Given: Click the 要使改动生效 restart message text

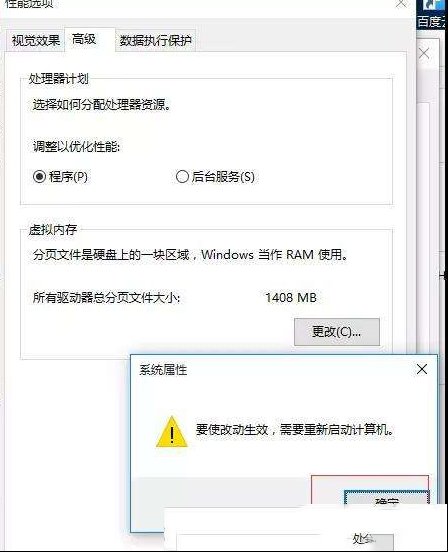Looking at the screenshot, I should (x=295, y=429).
